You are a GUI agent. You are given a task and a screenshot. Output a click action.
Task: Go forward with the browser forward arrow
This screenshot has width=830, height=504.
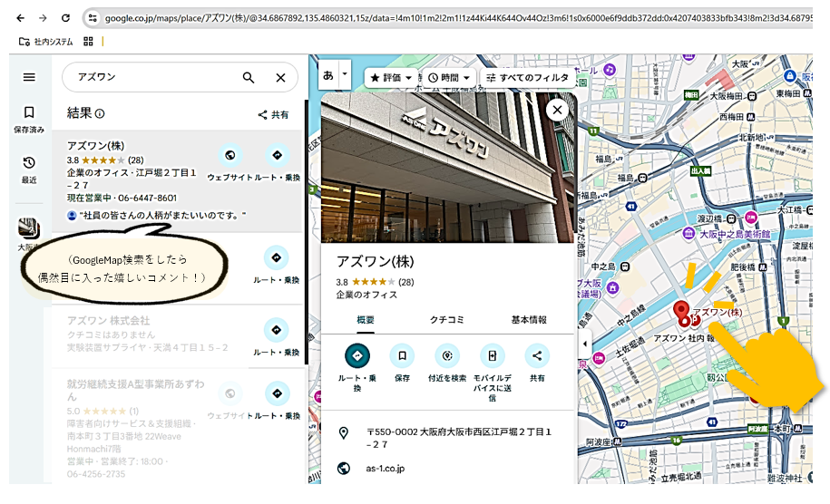(x=43, y=18)
